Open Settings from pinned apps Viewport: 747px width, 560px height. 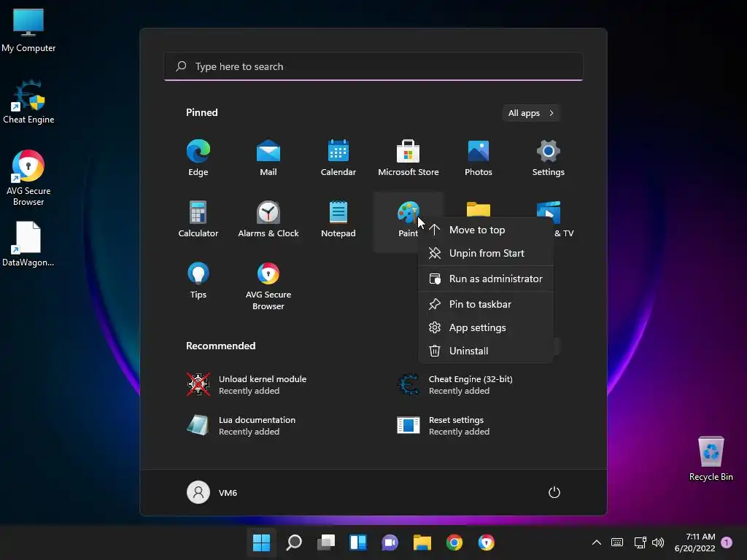549,158
